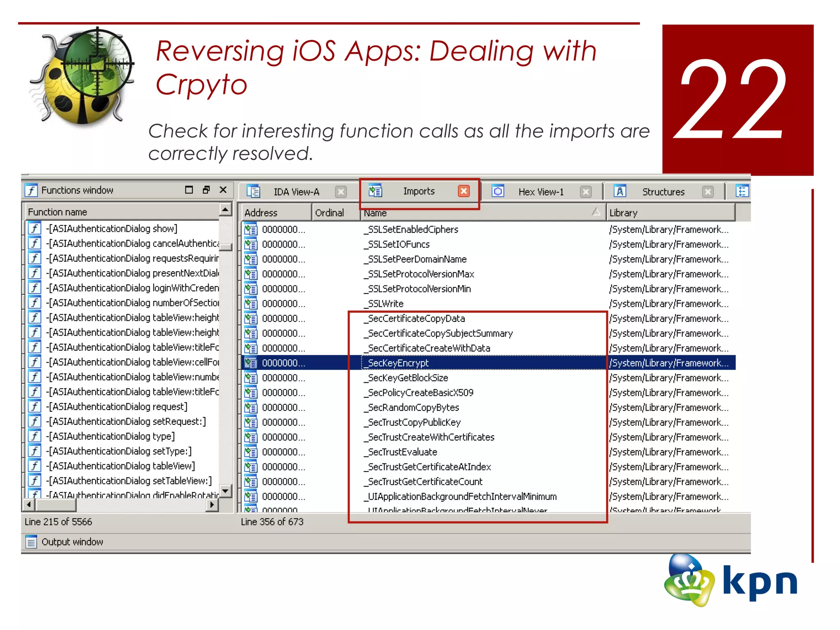Select the Imports tab

point(418,191)
